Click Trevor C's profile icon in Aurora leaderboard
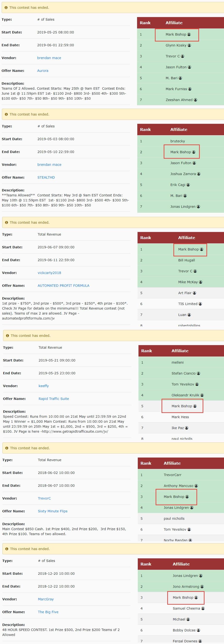Screen dimensions: 224x644 182,56
